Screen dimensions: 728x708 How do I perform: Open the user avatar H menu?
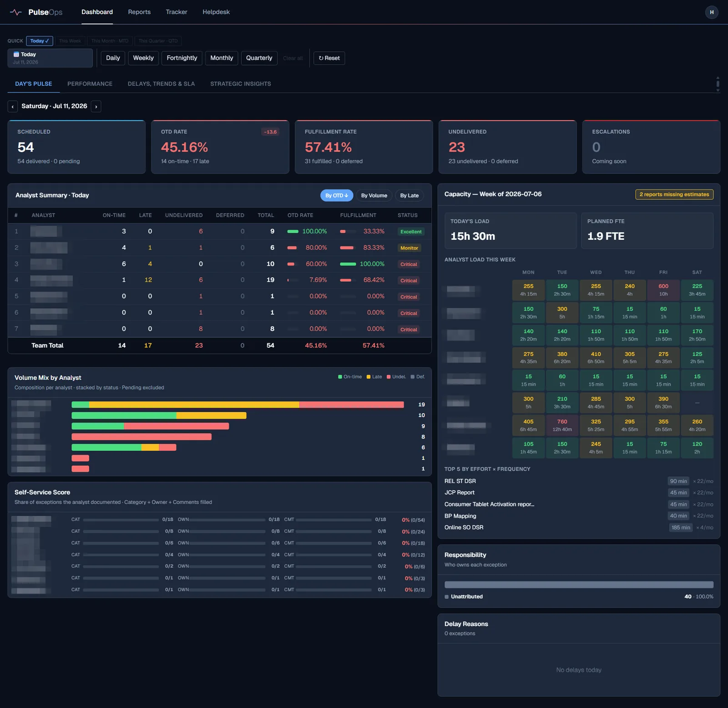point(712,12)
